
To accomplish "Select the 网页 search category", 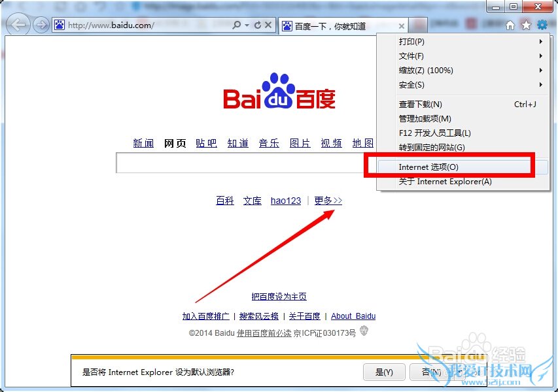I will (x=175, y=143).
